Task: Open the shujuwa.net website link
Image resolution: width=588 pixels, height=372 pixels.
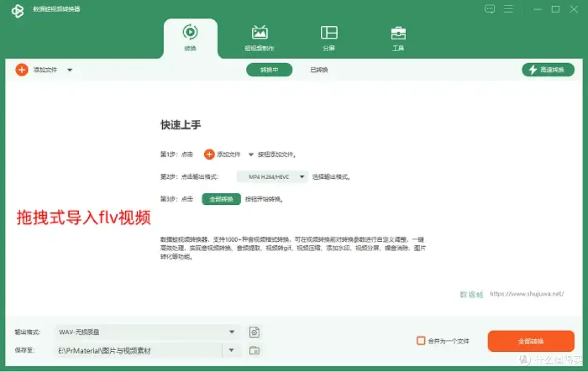Action: tap(527, 294)
